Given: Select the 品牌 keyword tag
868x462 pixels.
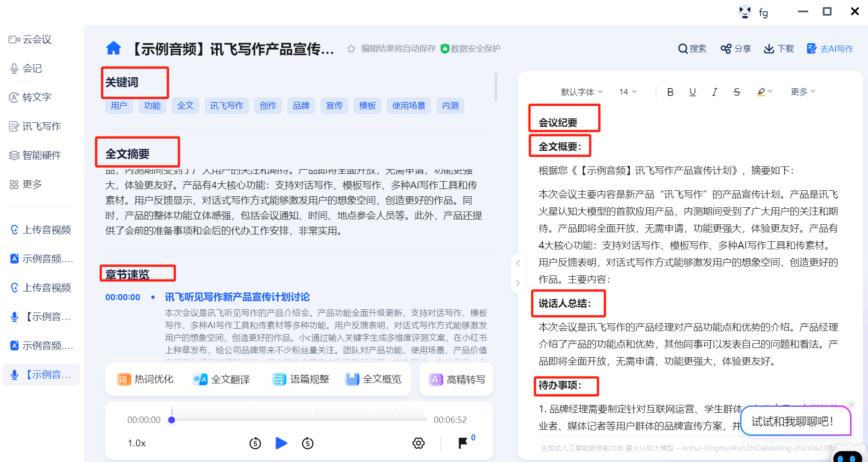Looking at the screenshot, I should 301,106.
